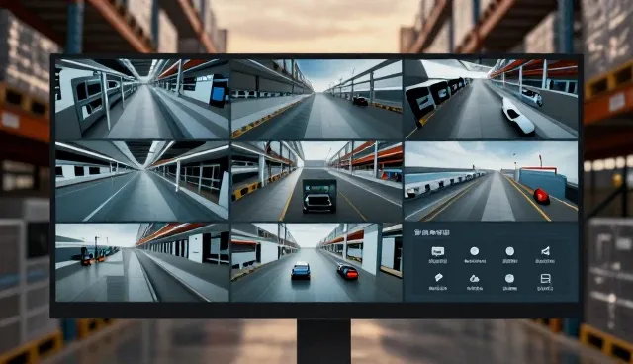Click the circle icon next to the megaphone icon

[510, 251]
